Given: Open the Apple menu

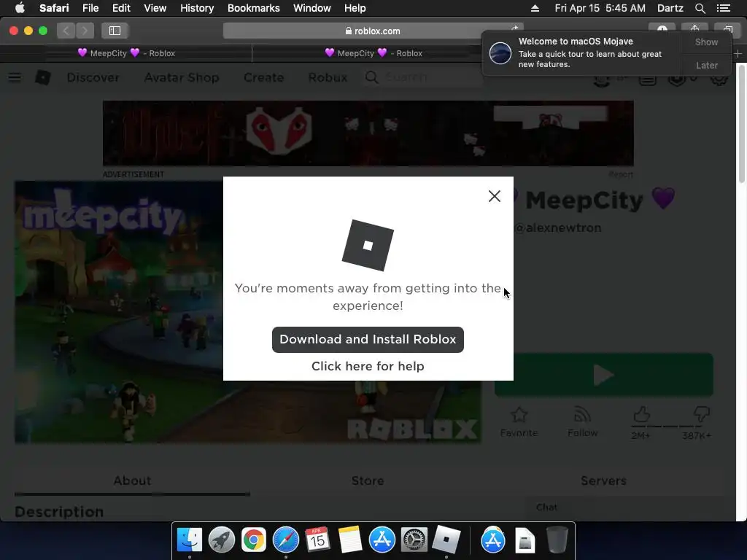Looking at the screenshot, I should [20, 8].
